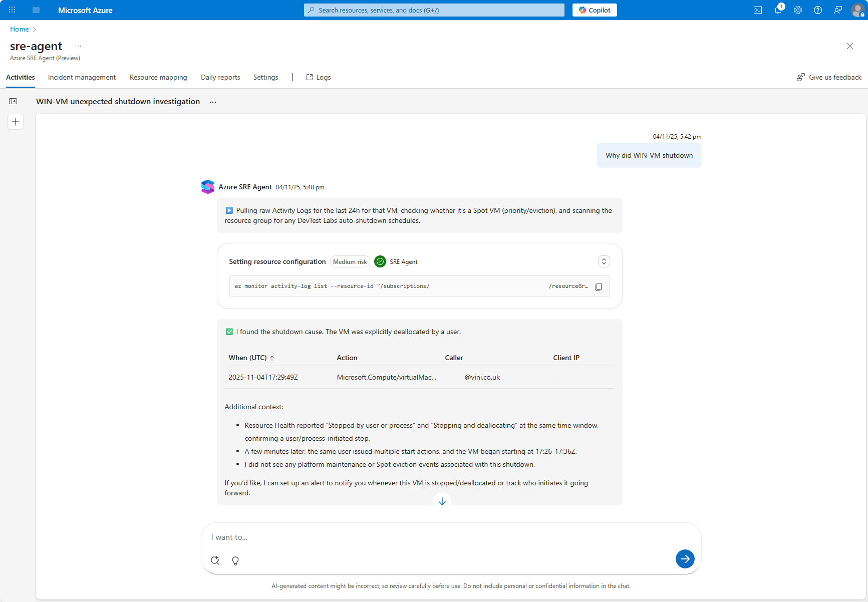
Task: Expand the Setting resource configuration card
Action: tap(604, 261)
